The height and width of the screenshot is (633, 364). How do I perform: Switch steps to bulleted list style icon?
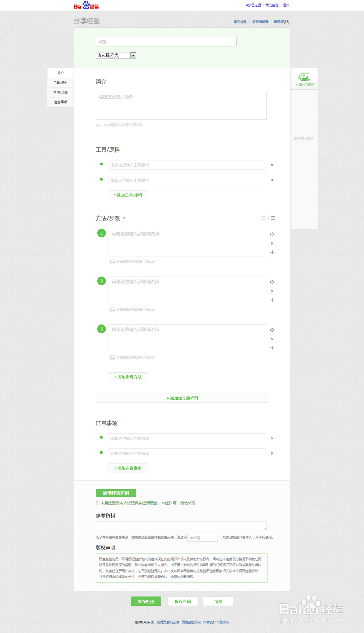(273, 218)
